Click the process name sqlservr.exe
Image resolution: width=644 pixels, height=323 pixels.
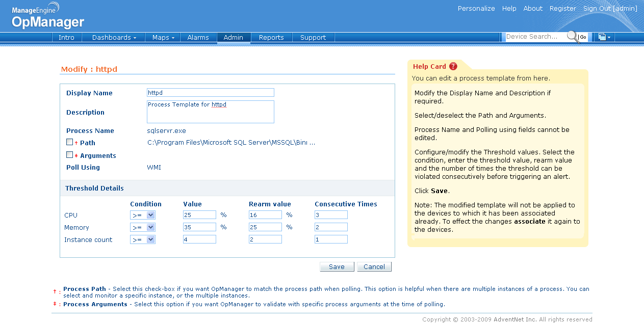click(x=167, y=131)
